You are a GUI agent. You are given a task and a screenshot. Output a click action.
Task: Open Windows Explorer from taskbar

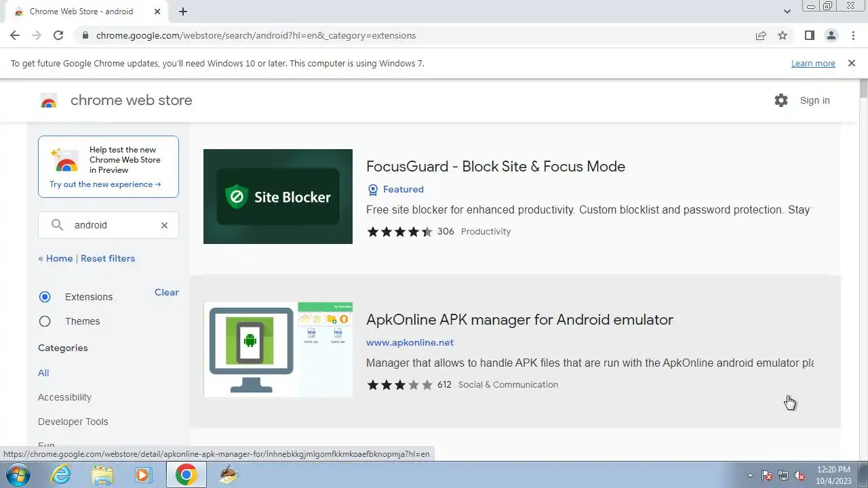click(x=102, y=475)
